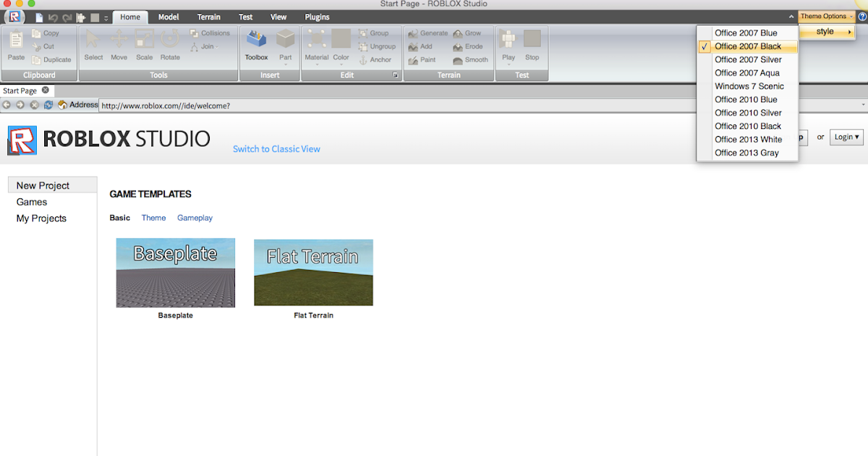Screen dimensions: 868x456
Task: Switch to the Model ribbon tab
Action: (x=169, y=17)
